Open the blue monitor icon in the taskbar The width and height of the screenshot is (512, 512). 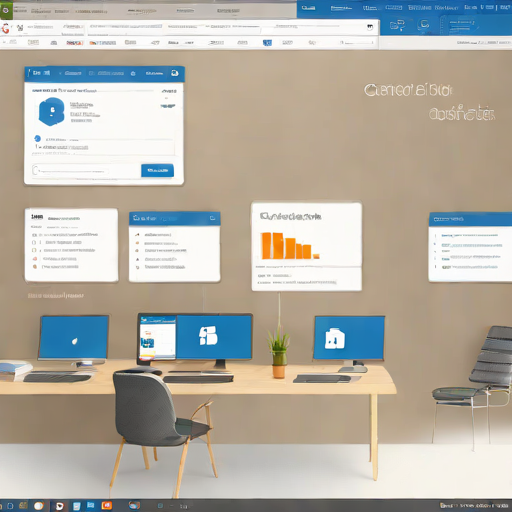[91, 506]
